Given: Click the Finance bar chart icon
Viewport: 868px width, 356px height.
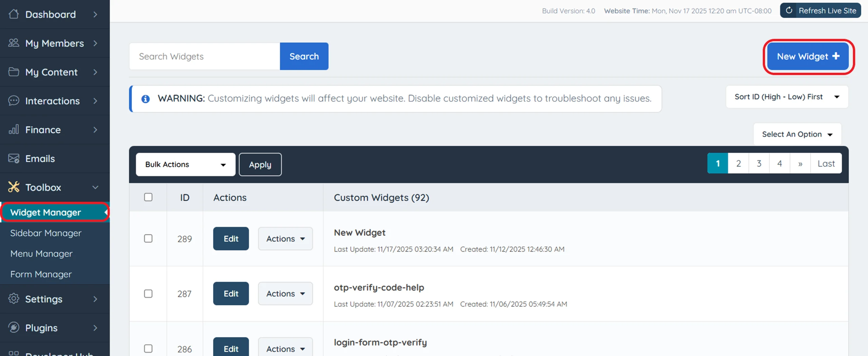Looking at the screenshot, I should click(14, 130).
